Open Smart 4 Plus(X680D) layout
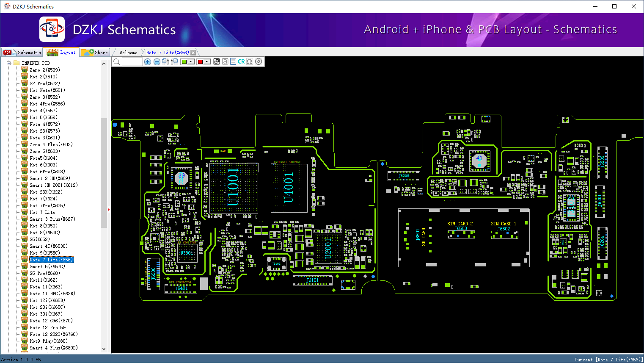The height and width of the screenshot is (363, 644). pyautogui.click(x=54, y=348)
